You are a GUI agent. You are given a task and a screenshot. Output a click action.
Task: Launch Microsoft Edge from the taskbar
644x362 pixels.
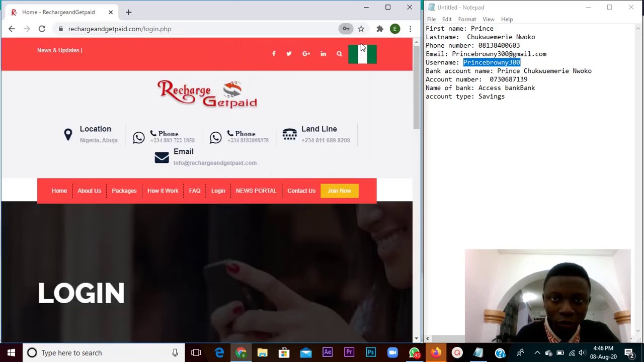219,352
